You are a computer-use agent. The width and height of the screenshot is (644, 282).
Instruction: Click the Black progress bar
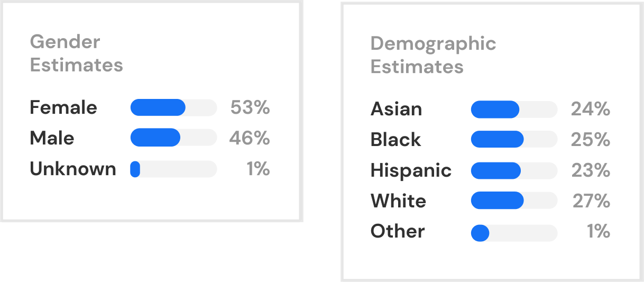[x=514, y=140]
